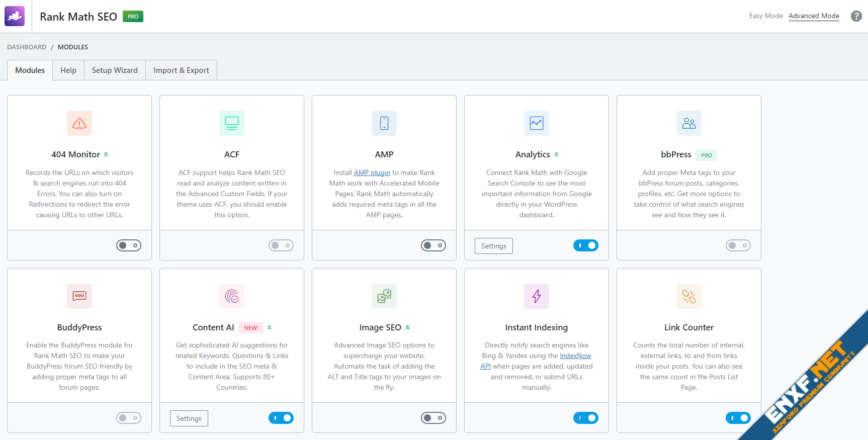868x440 pixels.
Task: Follow the AMP plugin link
Action: pos(372,172)
